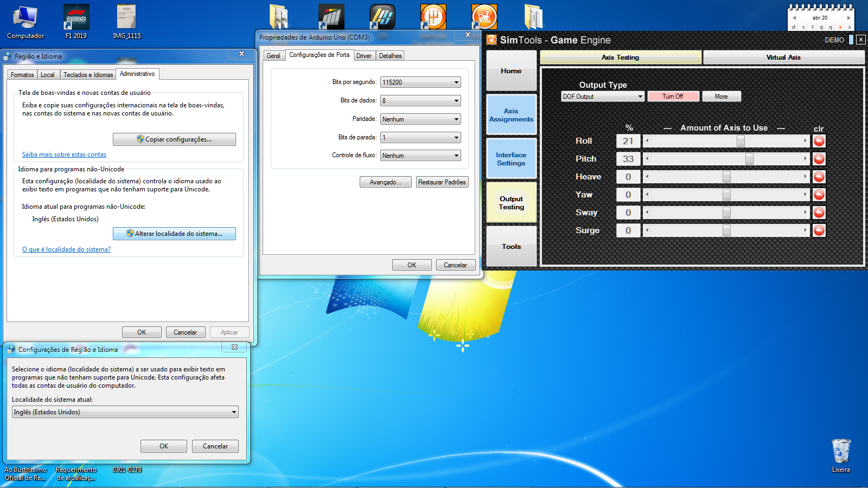The height and width of the screenshot is (488, 868).
Task: Click the Roll percent value field
Action: click(628, 141)
